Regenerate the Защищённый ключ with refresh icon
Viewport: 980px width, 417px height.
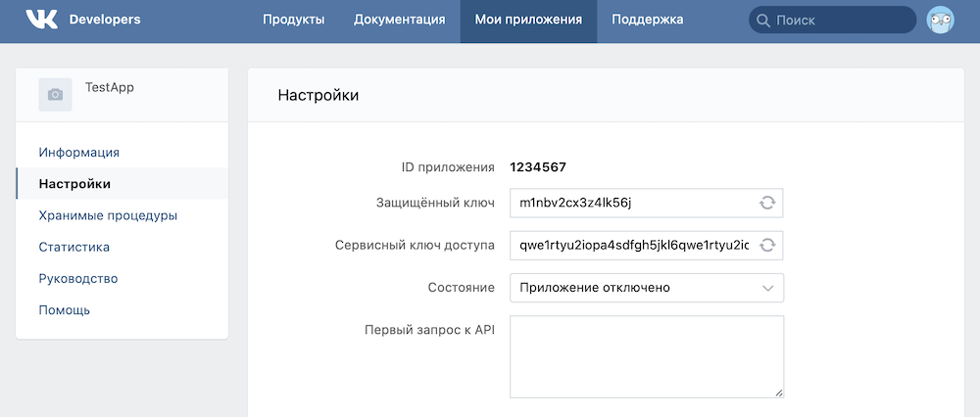tap(767, 203)
